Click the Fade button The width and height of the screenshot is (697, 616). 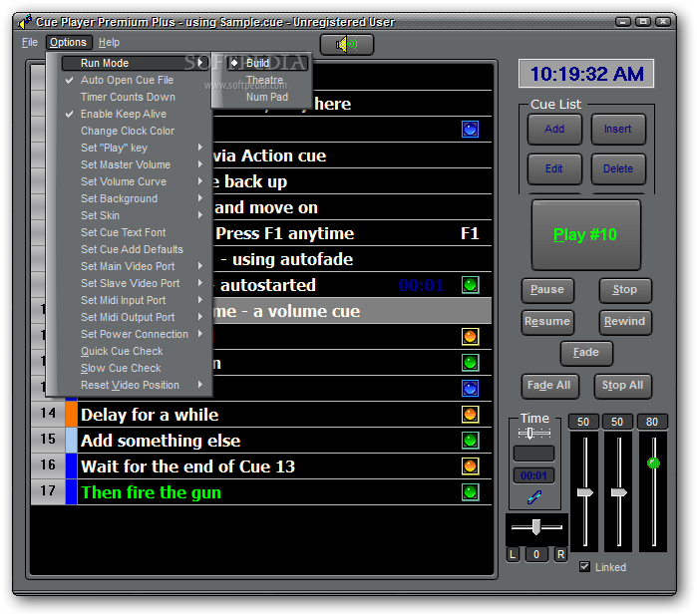click(x=586, y=353)
